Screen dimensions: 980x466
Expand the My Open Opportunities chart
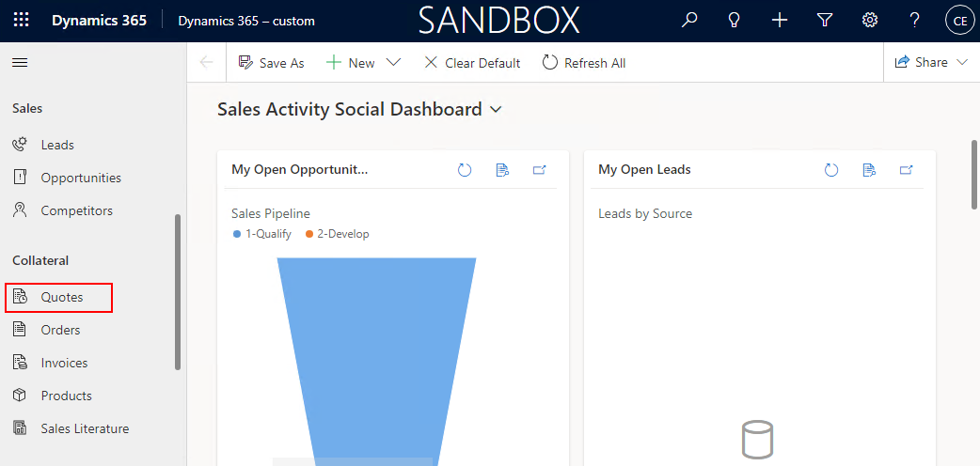[539, 170]
